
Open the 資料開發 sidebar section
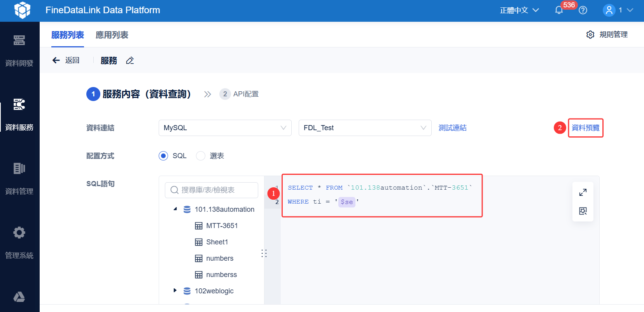click(19, 51)
